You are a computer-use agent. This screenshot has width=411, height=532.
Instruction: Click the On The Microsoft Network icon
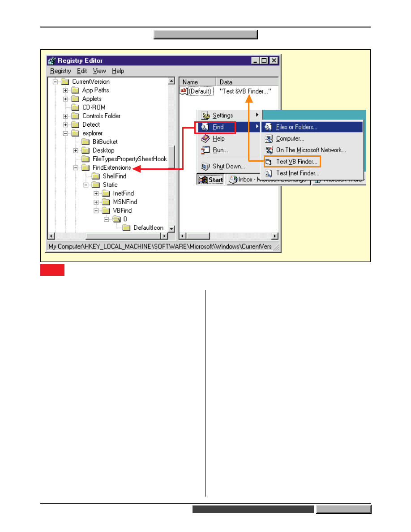point(269,150)
